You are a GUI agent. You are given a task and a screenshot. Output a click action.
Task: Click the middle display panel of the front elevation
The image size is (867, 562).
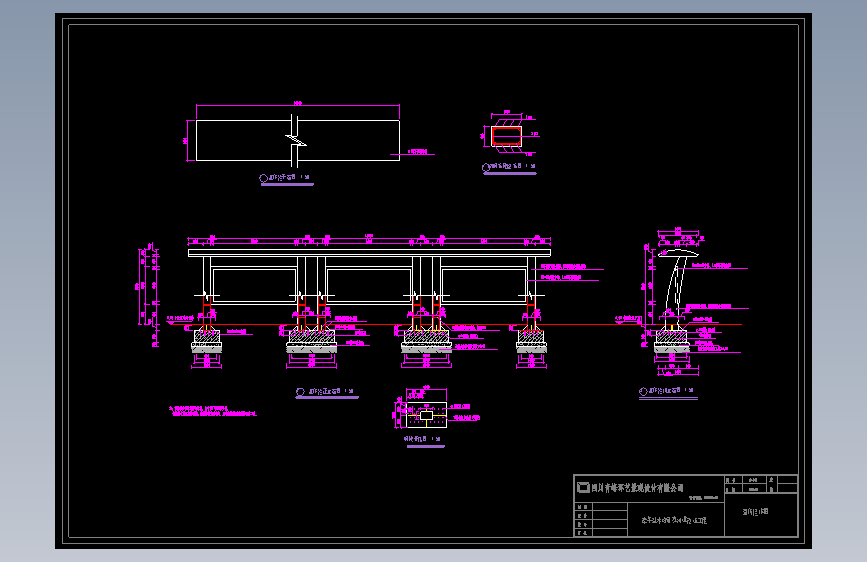point(369,285)
